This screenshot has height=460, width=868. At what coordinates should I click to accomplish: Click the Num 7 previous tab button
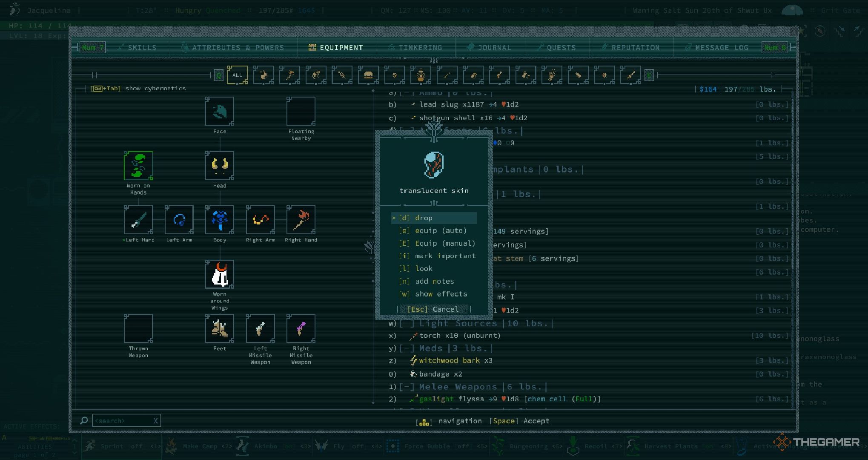tap(92, 47)
